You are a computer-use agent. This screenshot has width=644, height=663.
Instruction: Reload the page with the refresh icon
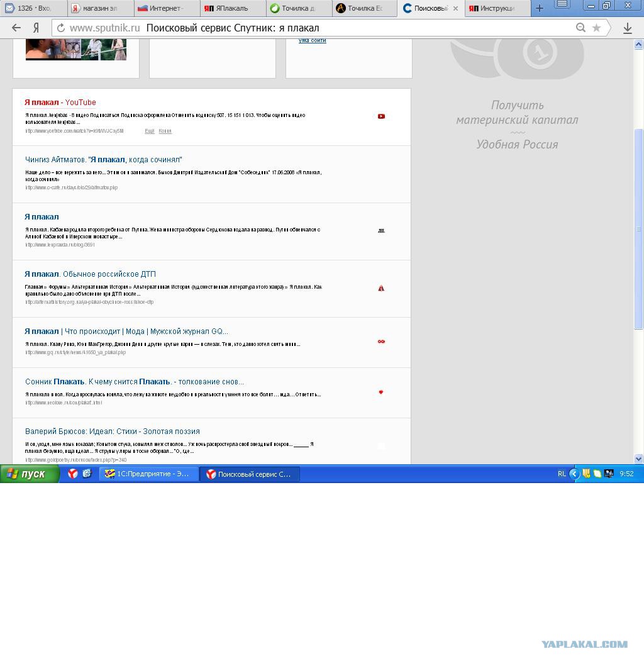[x=61, y=28]
